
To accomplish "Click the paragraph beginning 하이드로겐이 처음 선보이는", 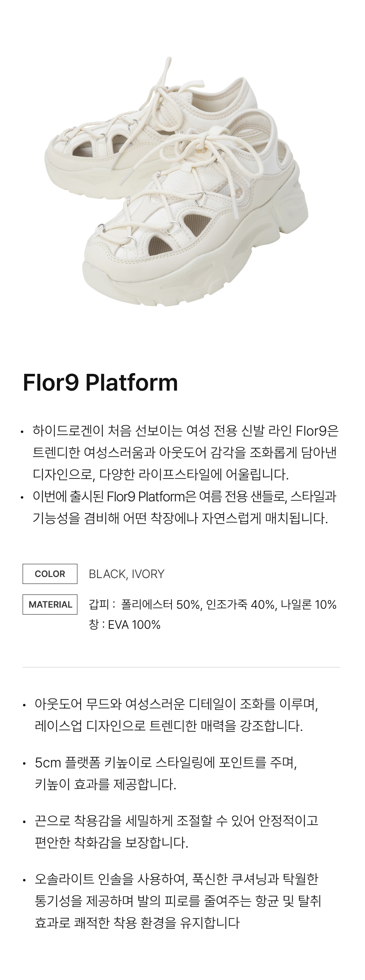I will [185, 453].
